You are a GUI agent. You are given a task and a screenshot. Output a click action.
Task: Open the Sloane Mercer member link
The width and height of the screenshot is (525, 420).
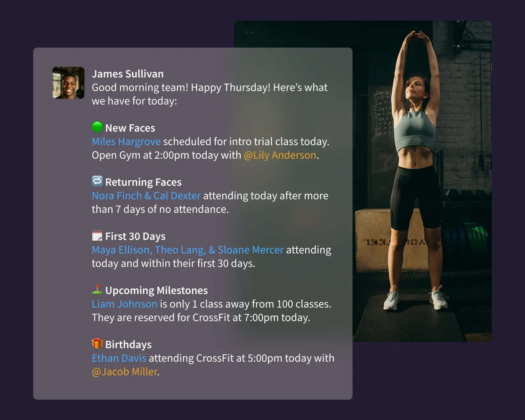[251, 250]
